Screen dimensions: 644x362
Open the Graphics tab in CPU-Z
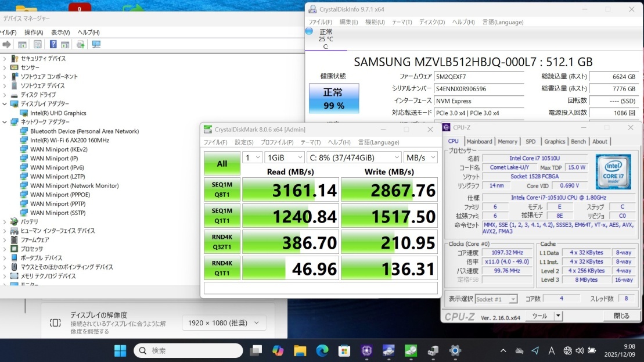pos(554,141)
